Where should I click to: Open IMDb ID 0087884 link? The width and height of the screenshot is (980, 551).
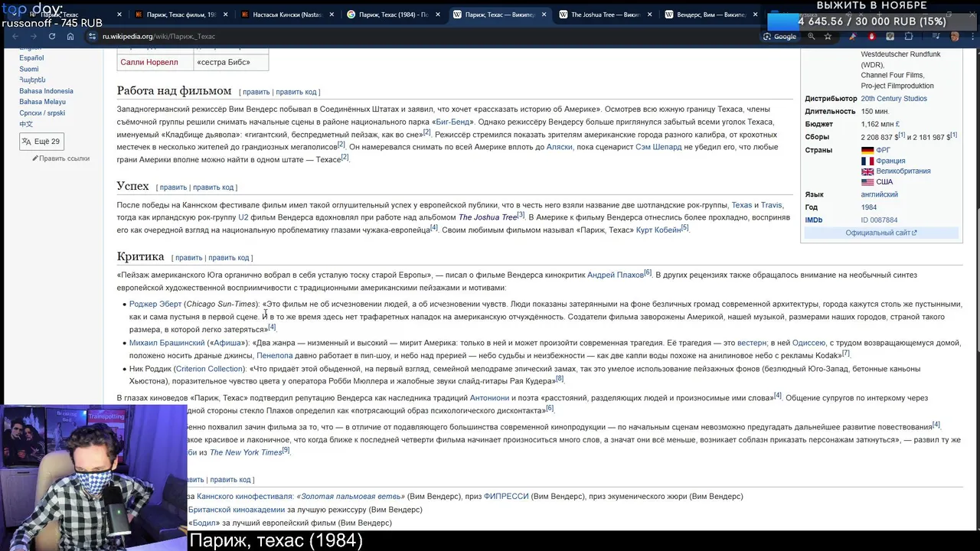click(879, 220)
